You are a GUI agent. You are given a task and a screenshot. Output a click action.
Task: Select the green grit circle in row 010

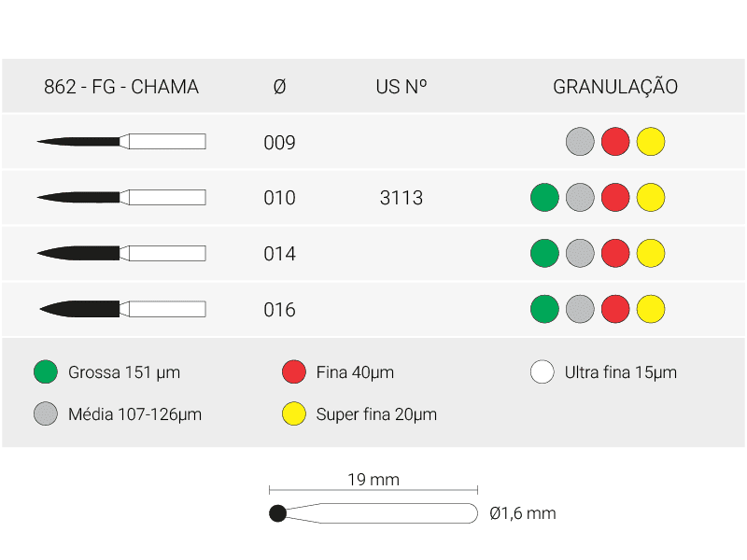[x=544, y=198]
